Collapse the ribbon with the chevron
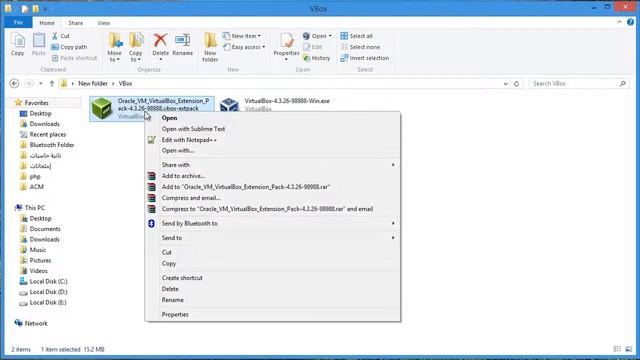This screenshot has width=640, height=360. pyautogui.click(x=619, y=22)
